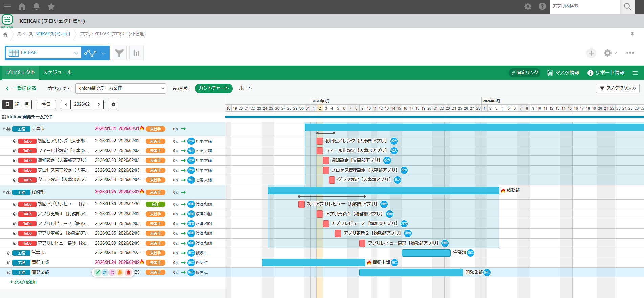Click the bookmarks star icon

pos(51,6)
